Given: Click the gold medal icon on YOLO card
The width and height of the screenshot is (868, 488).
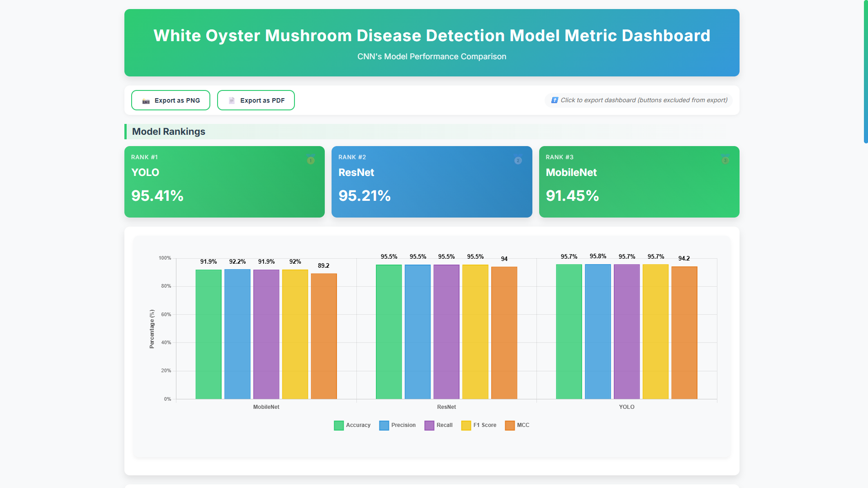Looking at the screenshot, I should tap(311, 159).
